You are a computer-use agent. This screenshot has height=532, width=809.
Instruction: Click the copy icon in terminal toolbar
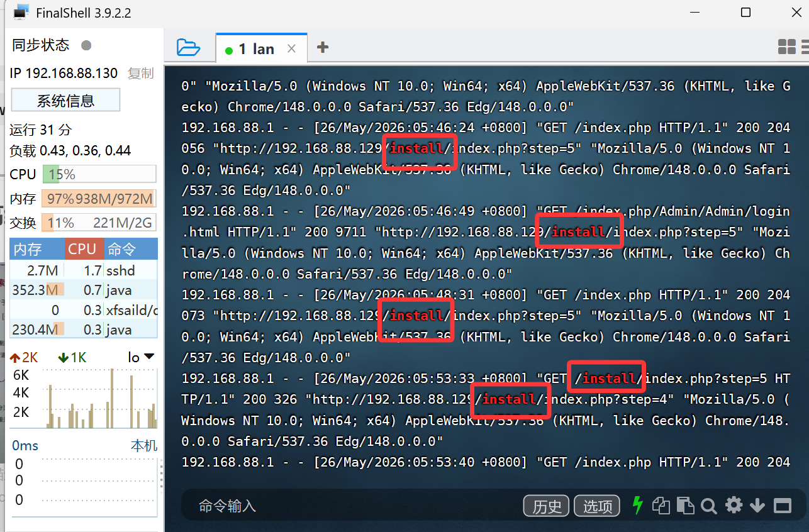[x=661, y=505]
